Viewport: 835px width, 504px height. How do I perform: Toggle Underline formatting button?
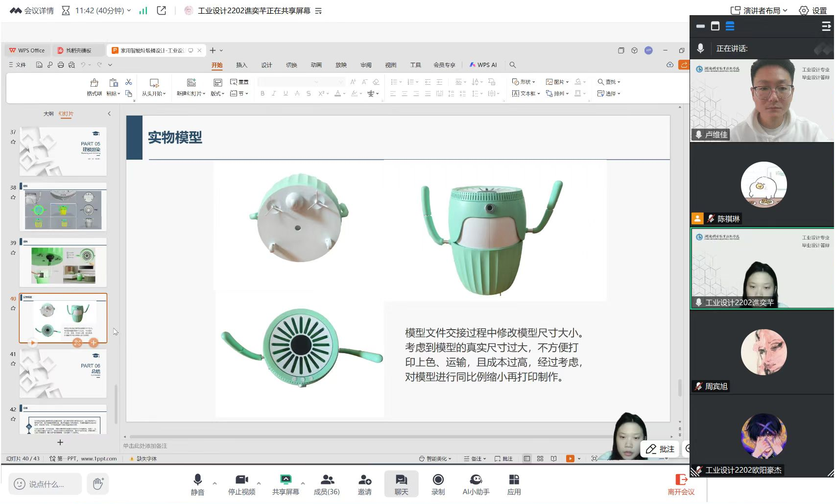286,93
